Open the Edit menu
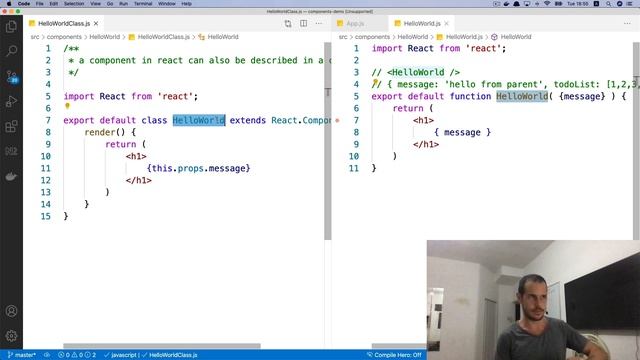The width and height of the screenshot is (640, 360). point(53,4)
